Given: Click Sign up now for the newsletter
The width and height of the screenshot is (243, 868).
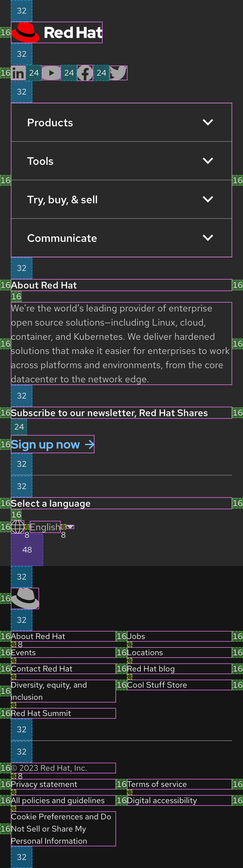Looking at the screenshot, I should 52,444.
